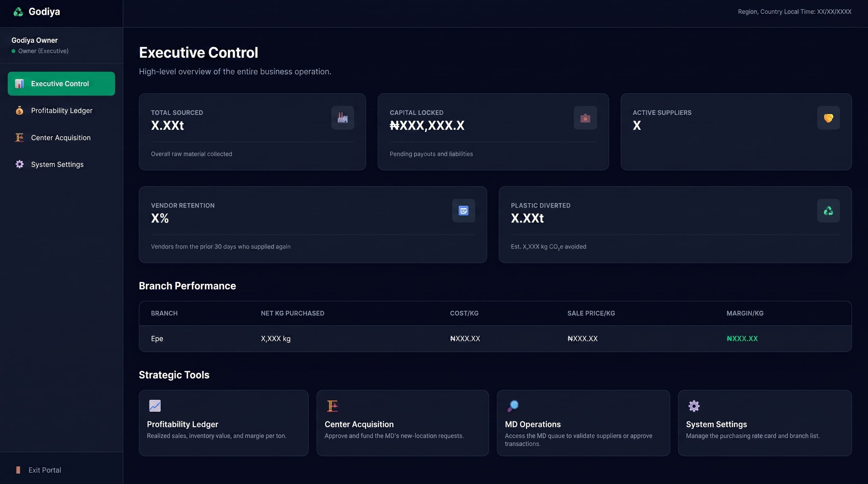Click the Profitability Ledger money bag icon
The image size is (868, 484).
19,110
